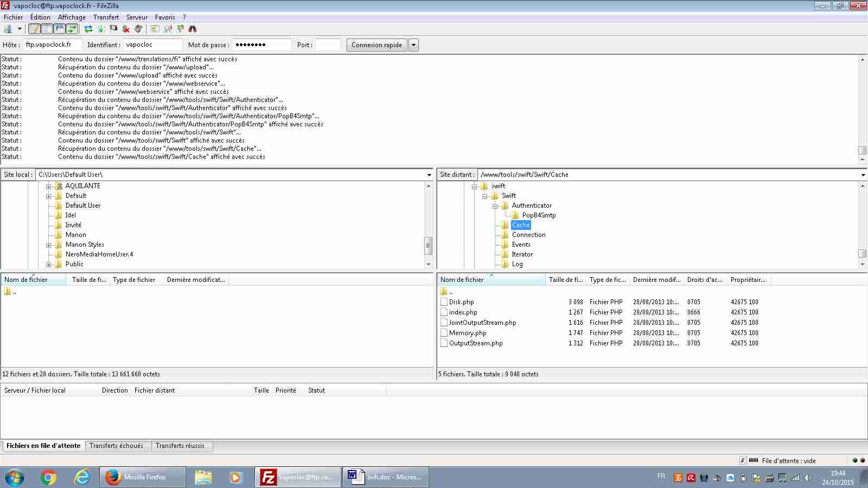Open the Fichier menu
The width and height of the screenshot is (868, 488).
(x=13, y=17)
